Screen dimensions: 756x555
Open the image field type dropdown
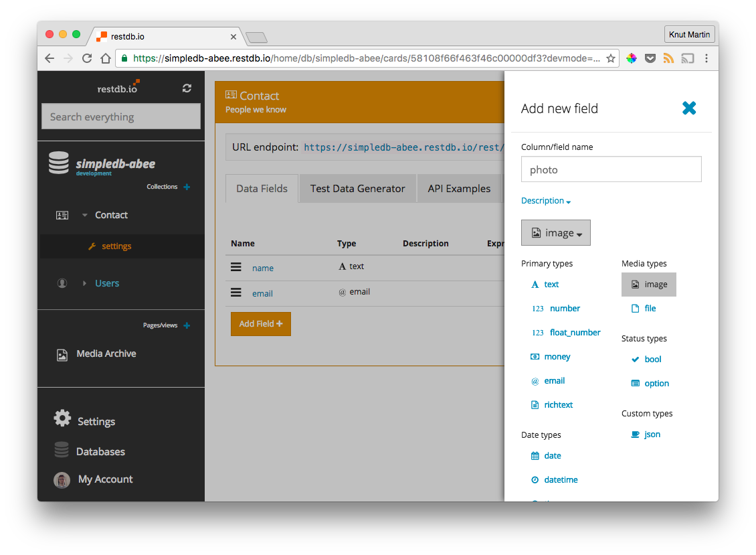click(x=556, y=233)
